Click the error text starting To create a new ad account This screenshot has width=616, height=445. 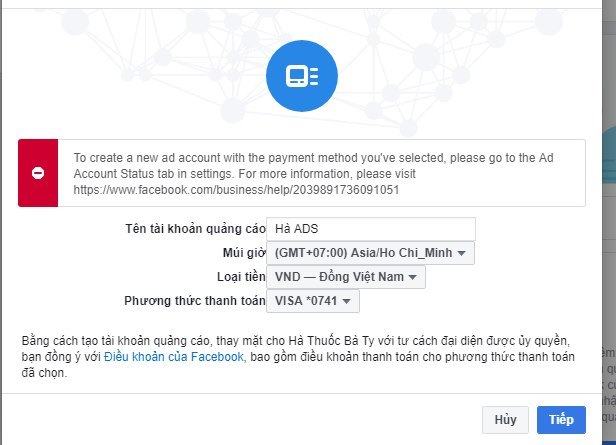click(314, 174)
